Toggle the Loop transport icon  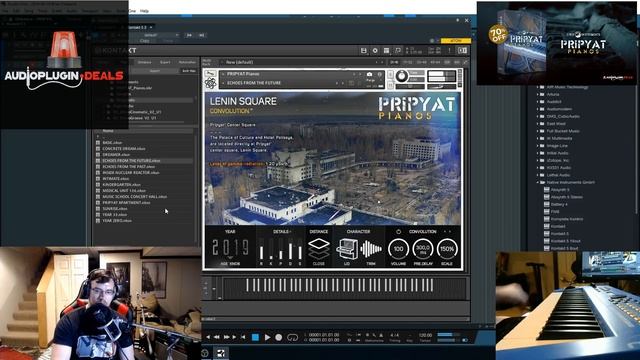(x=292, y=337)
